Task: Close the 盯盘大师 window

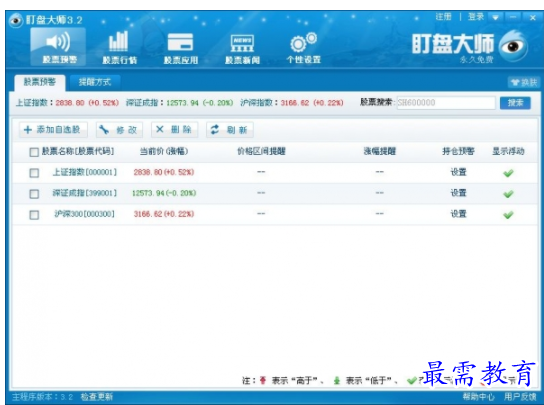Action: point(533,18)
